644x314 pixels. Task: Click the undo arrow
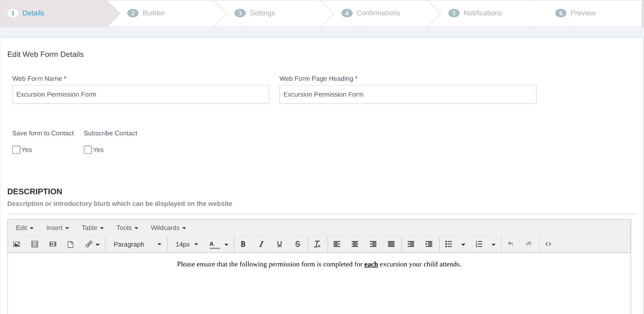pos(511,244)
